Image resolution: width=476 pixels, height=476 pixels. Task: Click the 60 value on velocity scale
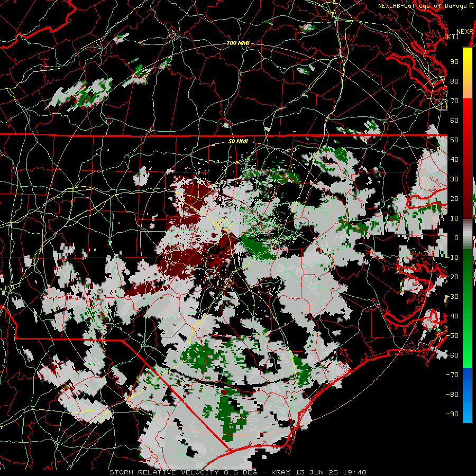pos(454,121)
